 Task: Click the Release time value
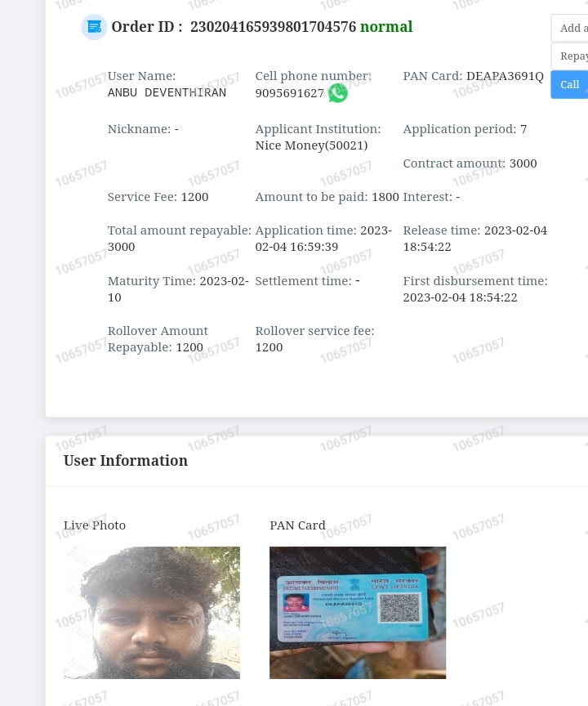475,239
